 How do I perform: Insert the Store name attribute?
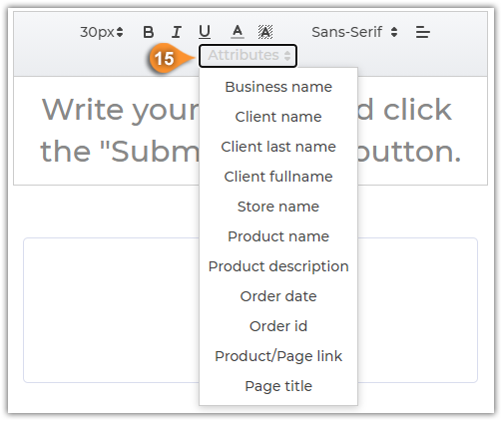(x=278, y=207)
